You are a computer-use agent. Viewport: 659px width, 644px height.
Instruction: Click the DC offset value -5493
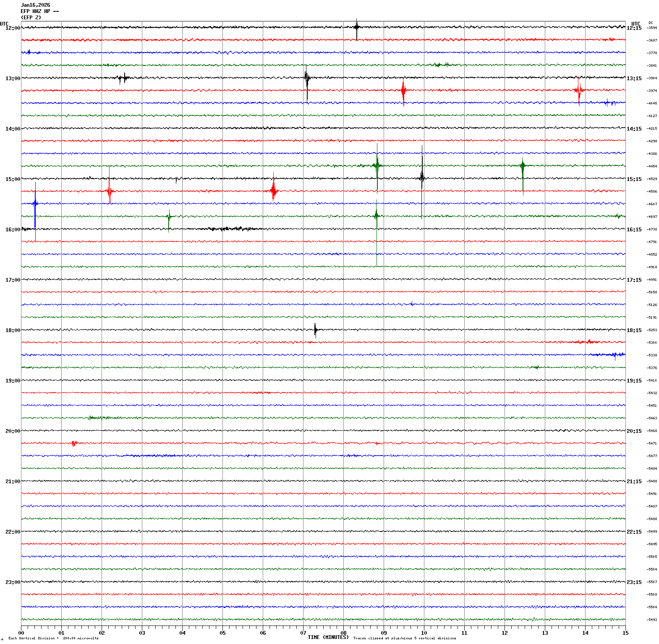(652, 620)
